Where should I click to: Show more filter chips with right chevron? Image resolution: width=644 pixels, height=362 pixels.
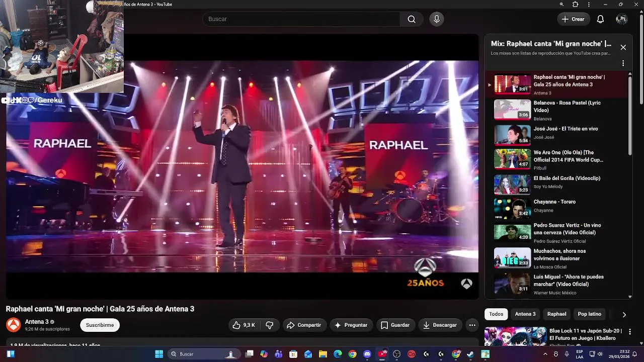pos(624,315)
